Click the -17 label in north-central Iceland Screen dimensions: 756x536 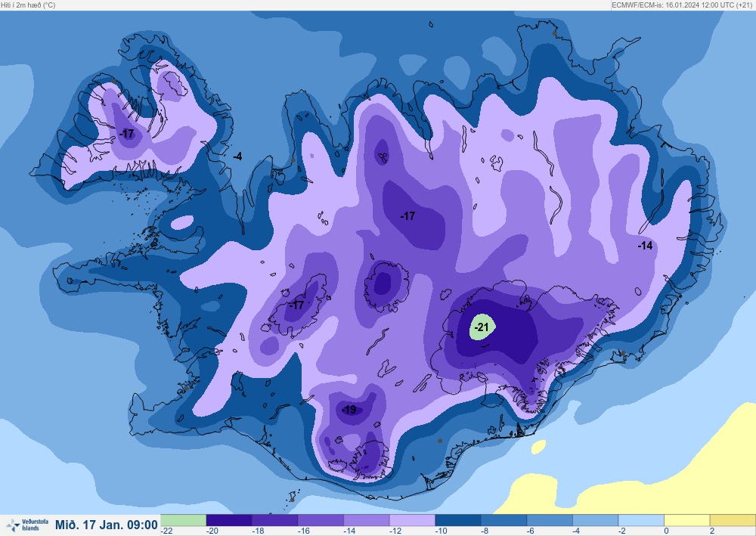(407, 216)
